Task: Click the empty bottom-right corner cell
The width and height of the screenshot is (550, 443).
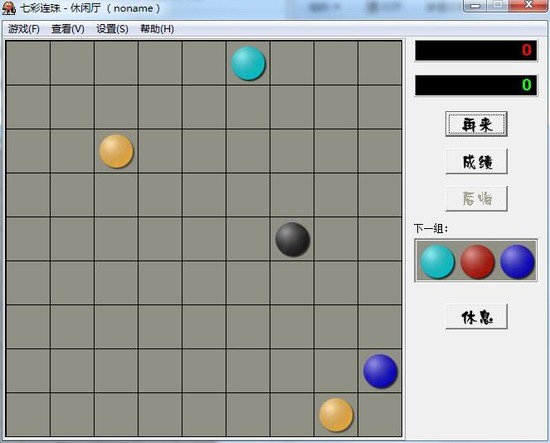Action: tap(380, 415)
